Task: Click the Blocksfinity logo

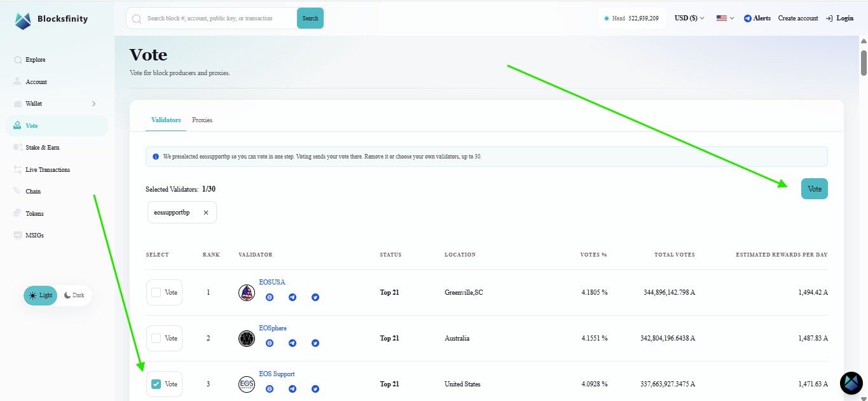Action: (x=51, y=20)
